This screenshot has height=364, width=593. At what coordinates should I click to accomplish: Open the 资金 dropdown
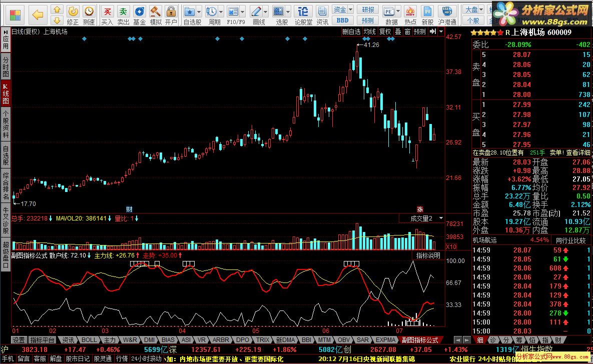(343, 9)
